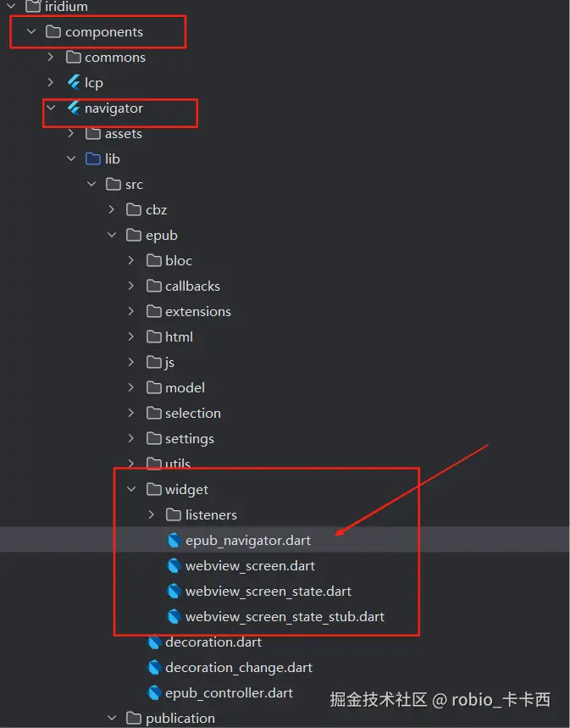Expand the commons folder arrow

(x=51, y=57)
